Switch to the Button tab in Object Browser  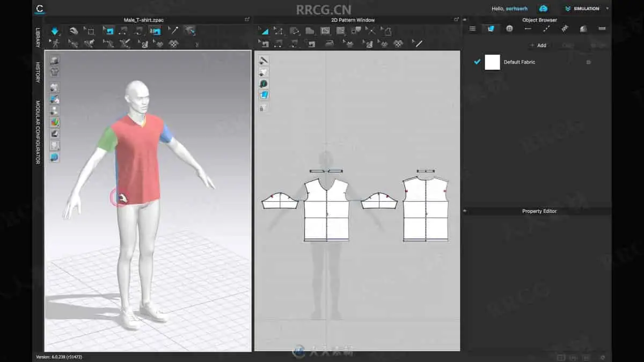(x=509, y=29)
